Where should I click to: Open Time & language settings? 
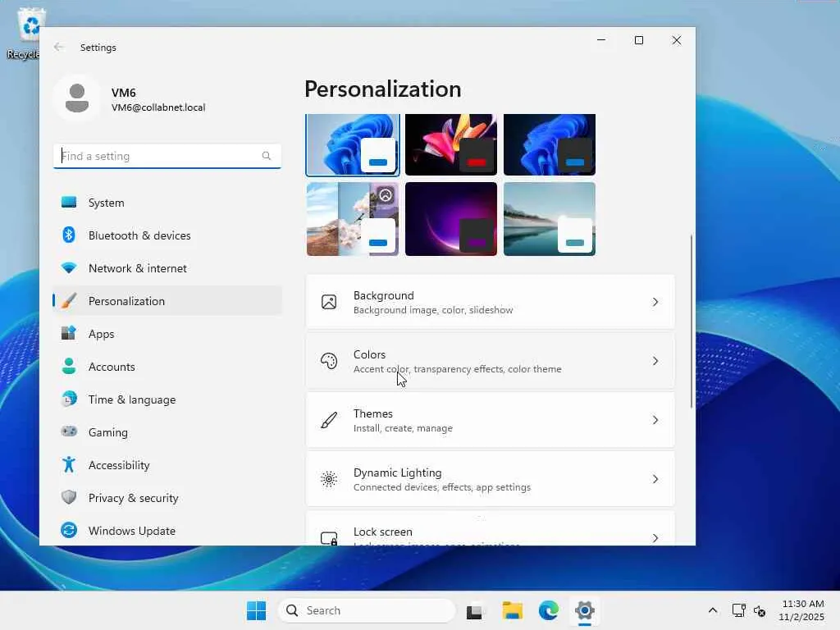(167, 399)
